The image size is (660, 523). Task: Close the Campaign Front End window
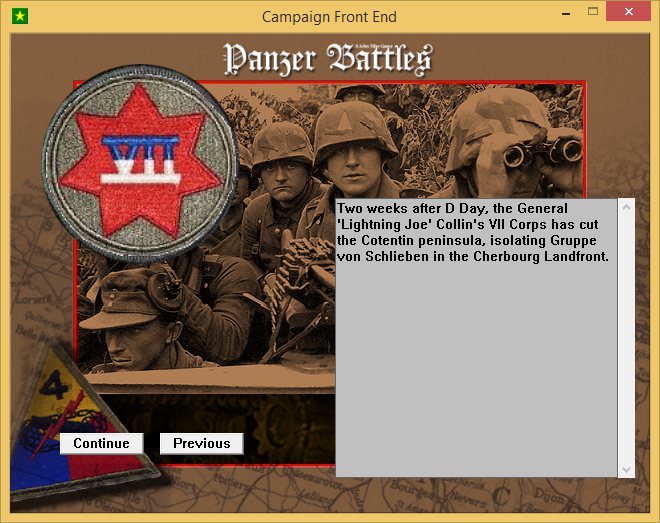(x=629, y=11)
